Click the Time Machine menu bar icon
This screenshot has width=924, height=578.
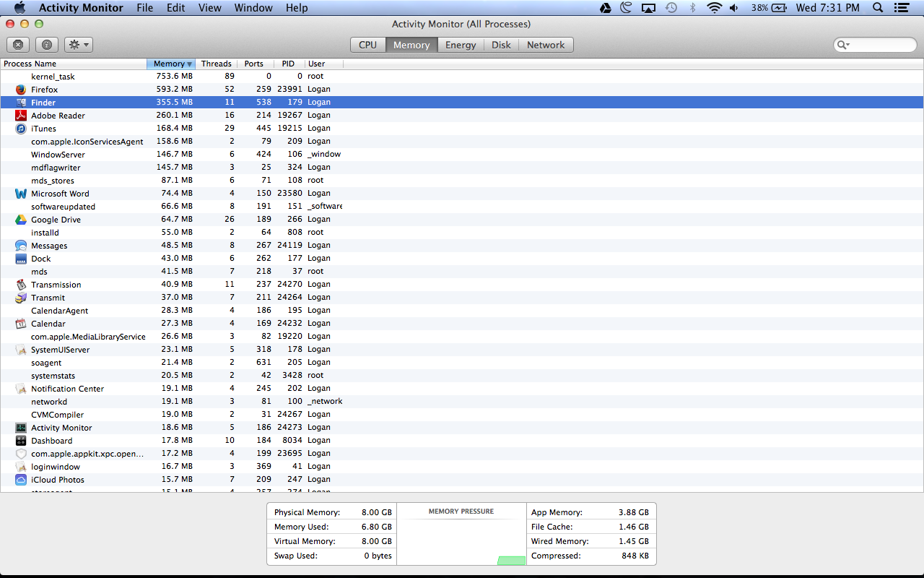tap(671, 8)
